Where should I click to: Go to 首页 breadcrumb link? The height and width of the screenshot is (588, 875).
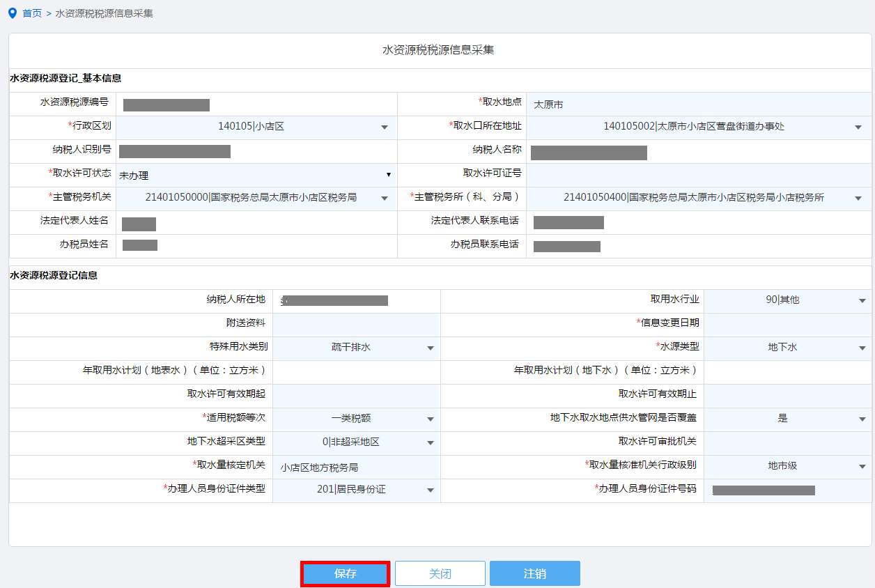[x=32, y=13]
